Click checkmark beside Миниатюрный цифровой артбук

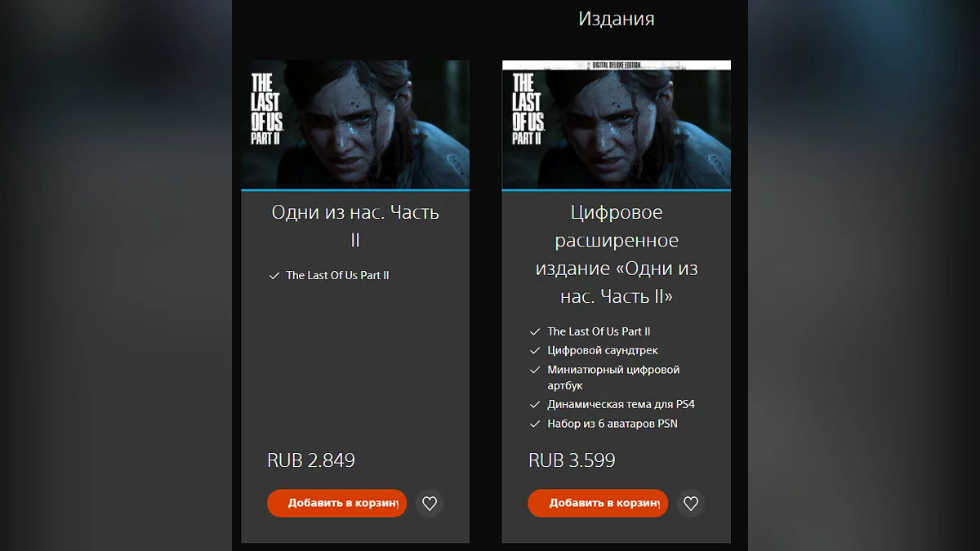click(535, 370)
